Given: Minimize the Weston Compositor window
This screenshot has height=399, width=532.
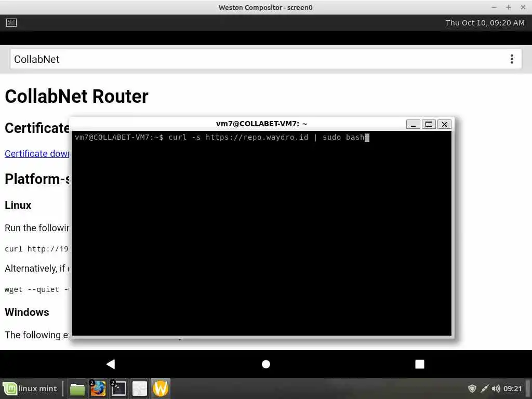Looking at the screenshot, I should (x=494, y=7).
